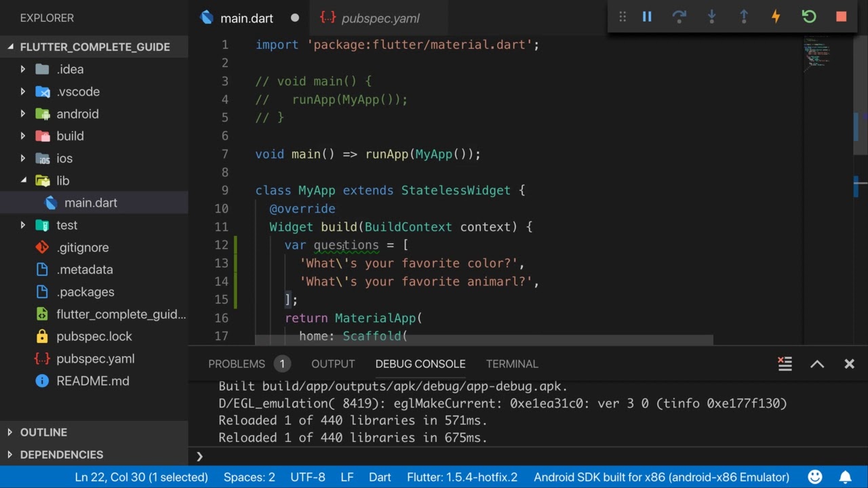868x488 pixels.
Task: Expand the DEPENDENCIES section
Action: (x=94, y=455)
